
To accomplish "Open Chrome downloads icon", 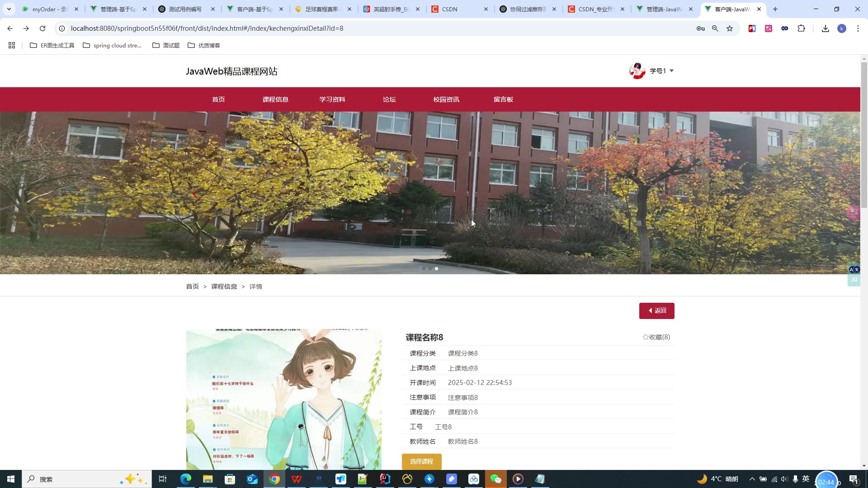I will tap(825, 28).
